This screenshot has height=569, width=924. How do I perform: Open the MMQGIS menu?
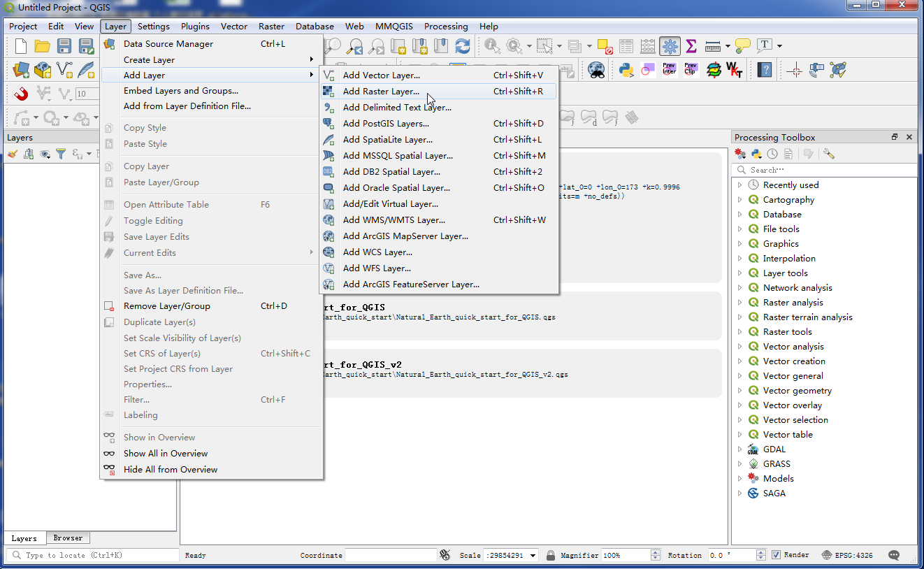pyautogui.click(x=394, y=27)
